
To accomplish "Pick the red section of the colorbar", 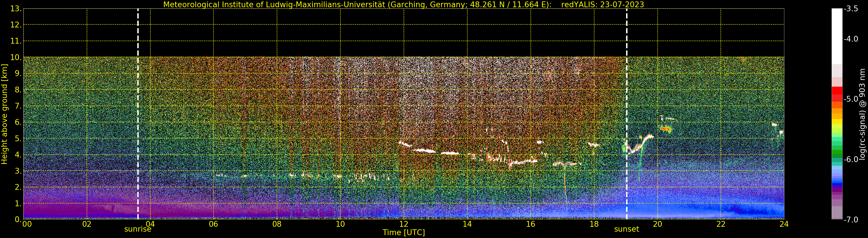I will tap(837, 94).
